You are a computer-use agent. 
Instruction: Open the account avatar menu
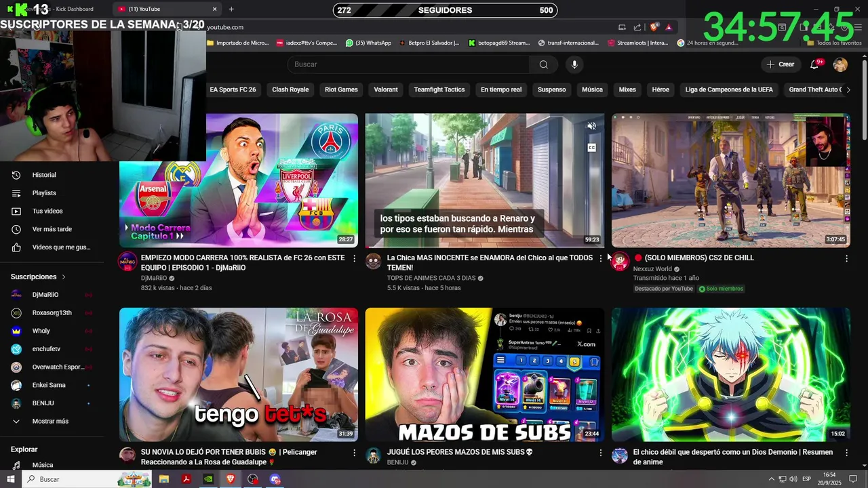click(840, 64)
